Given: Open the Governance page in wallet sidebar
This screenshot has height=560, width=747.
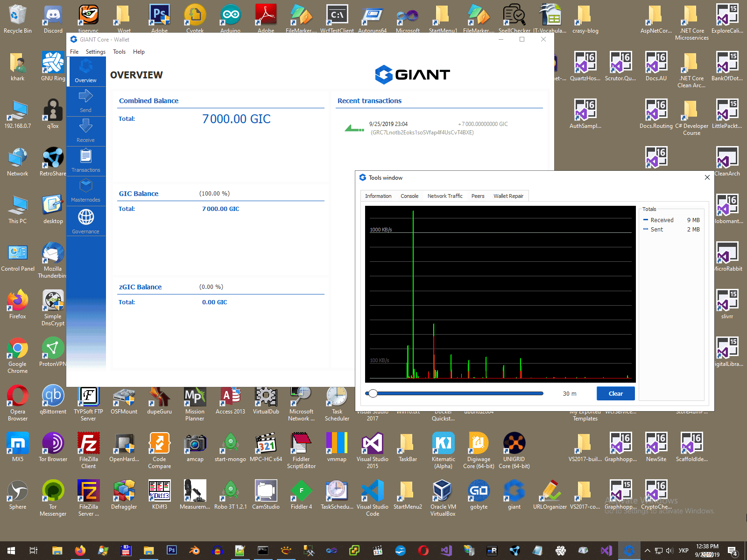Looking at the screenshot, I should [86, 221].
